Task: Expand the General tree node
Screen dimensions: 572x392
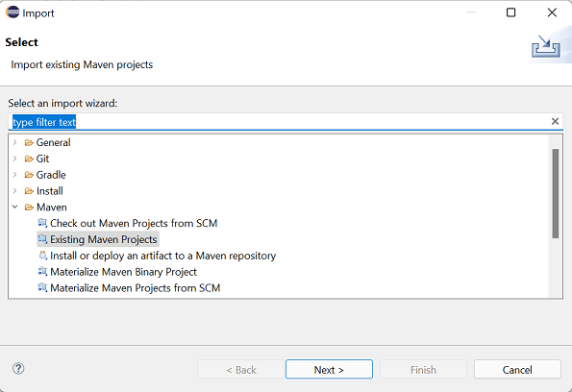Action: tap(15, 142)
